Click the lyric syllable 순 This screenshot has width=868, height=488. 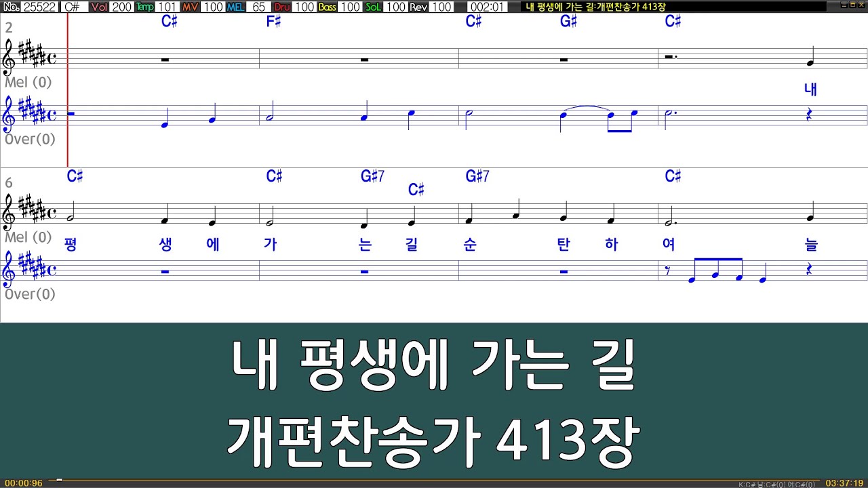469,245
